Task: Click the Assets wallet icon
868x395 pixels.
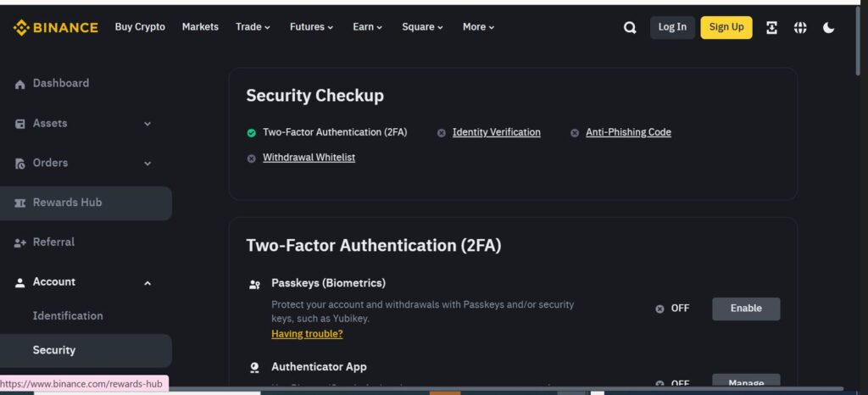Action: point(20,124)
